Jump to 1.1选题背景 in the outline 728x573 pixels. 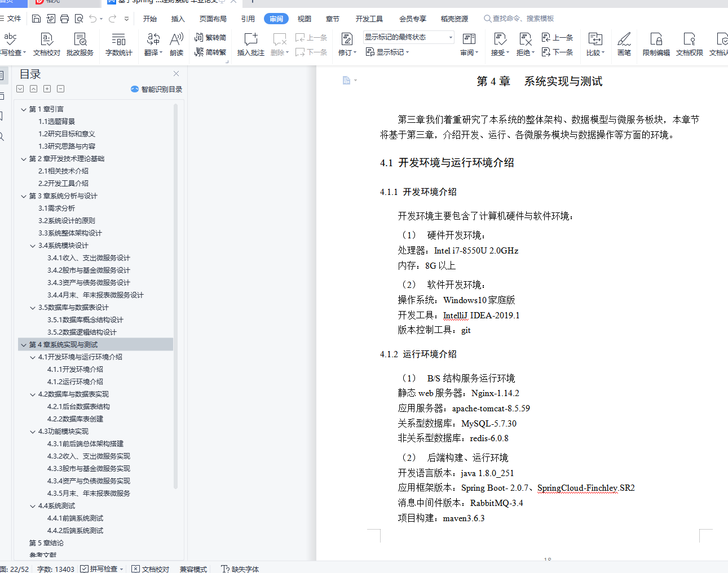(x=56, y=122)
